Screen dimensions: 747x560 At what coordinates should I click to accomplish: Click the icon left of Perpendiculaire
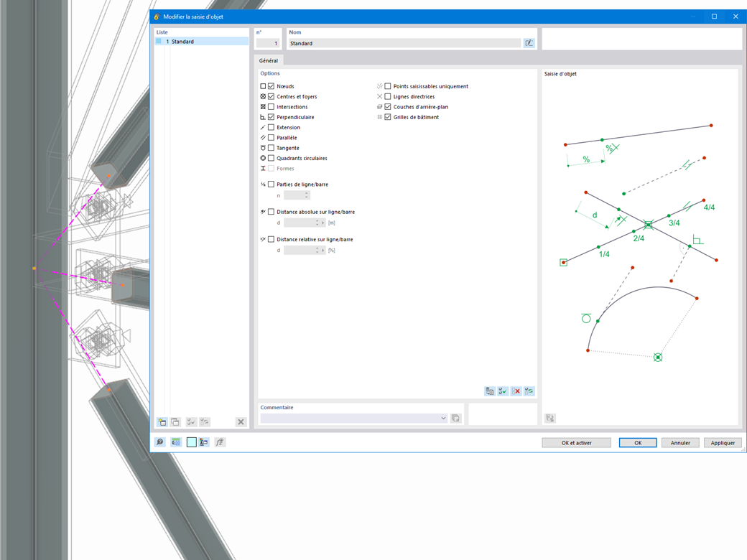pos(263,117)
